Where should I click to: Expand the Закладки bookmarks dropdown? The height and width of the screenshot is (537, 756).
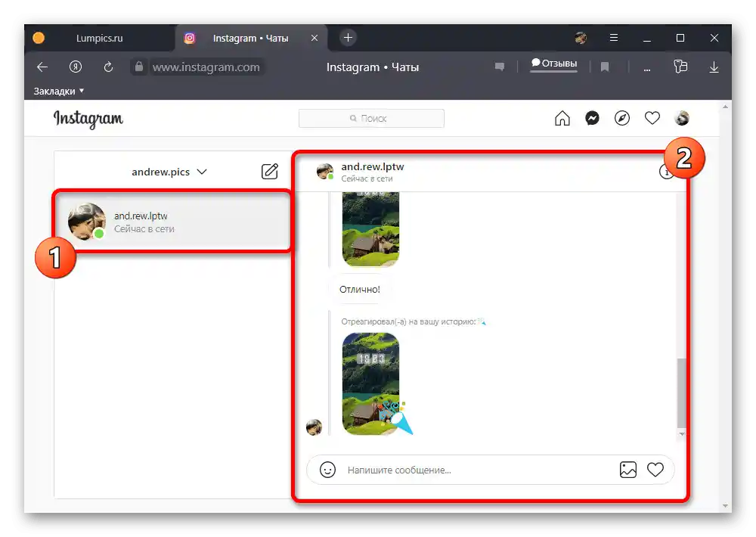tap(59, 91)
